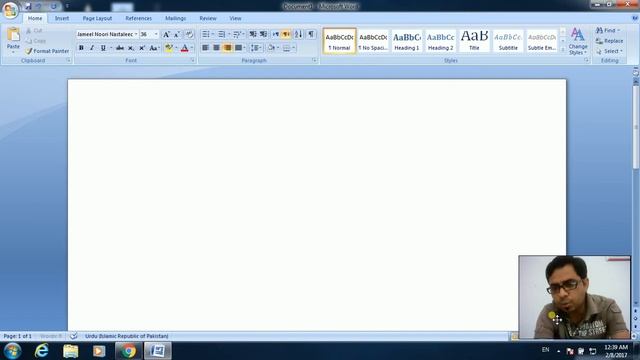This screenshot has width=640, height=360.
Task: Click the proofing check icon in status bar
Action: 73,336
